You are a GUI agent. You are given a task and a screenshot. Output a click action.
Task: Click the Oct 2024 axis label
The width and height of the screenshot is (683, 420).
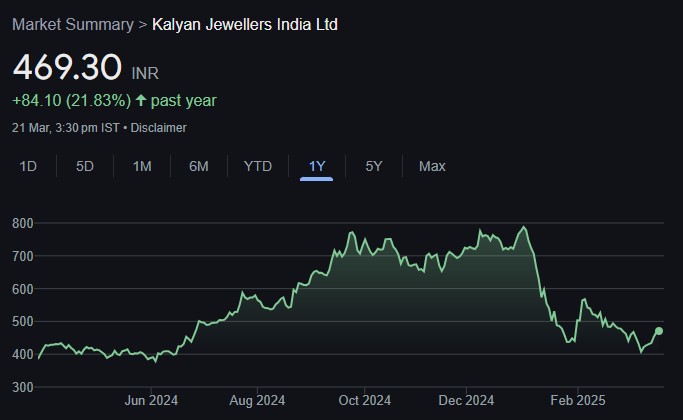click(364, 401)
